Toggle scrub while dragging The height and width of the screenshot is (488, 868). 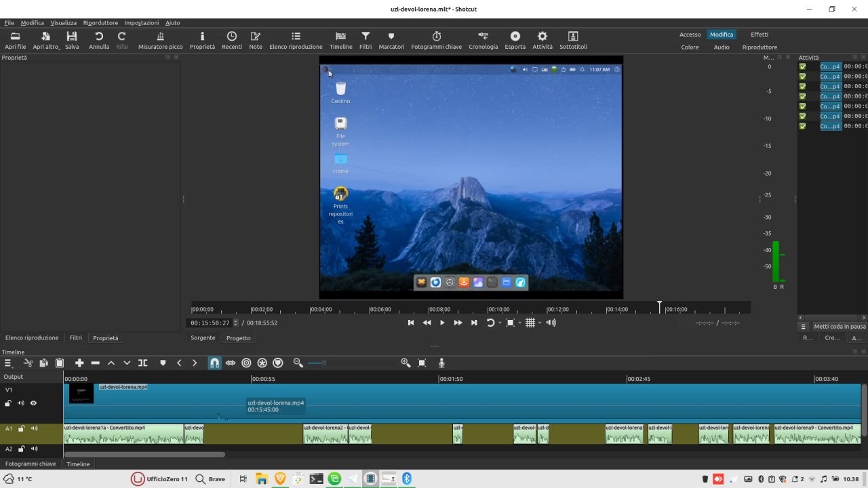click(x=231, y=363)
